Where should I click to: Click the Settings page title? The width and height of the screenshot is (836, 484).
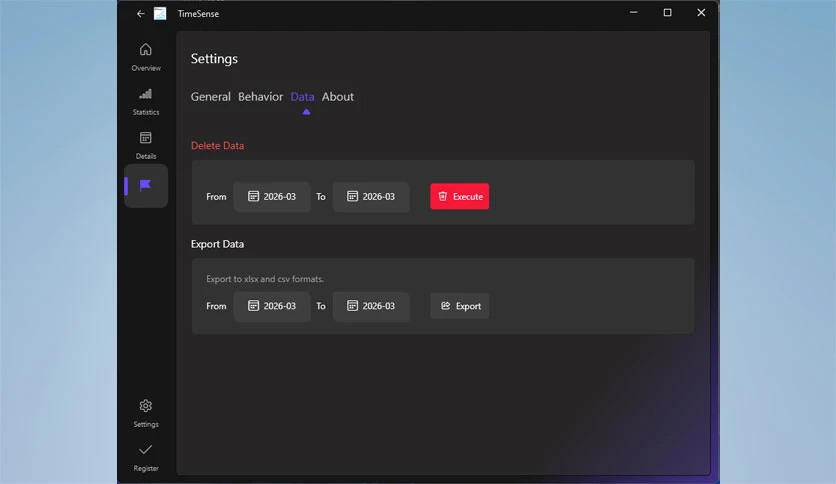pos(214,59)
